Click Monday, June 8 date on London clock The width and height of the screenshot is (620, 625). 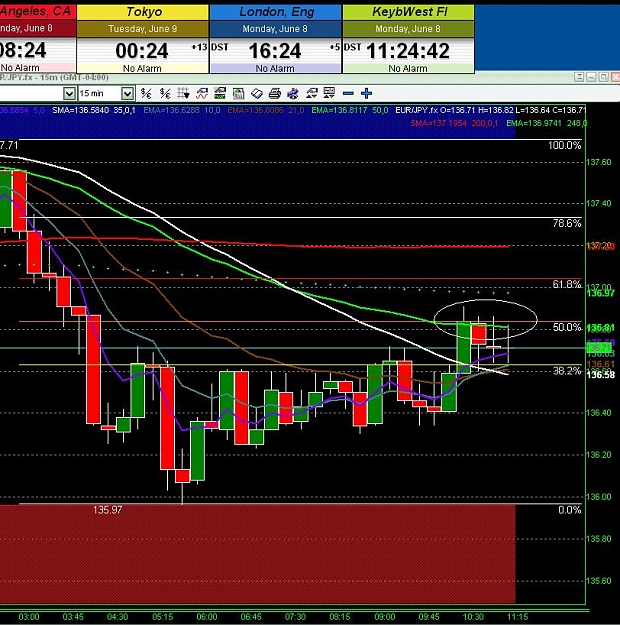click(275, 29)
